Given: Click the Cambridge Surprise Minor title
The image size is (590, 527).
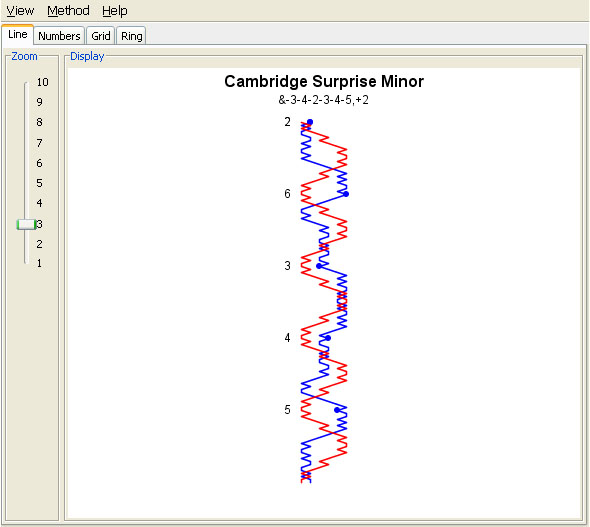Looking at the screenshot, I should coord(324,81).
